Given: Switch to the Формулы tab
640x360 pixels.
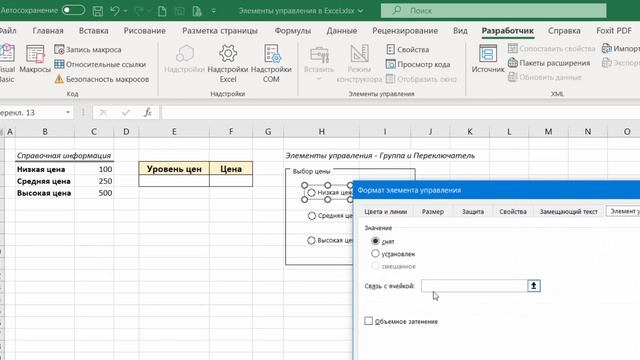Looking at the screenshot, I should [x=293, y=31].
